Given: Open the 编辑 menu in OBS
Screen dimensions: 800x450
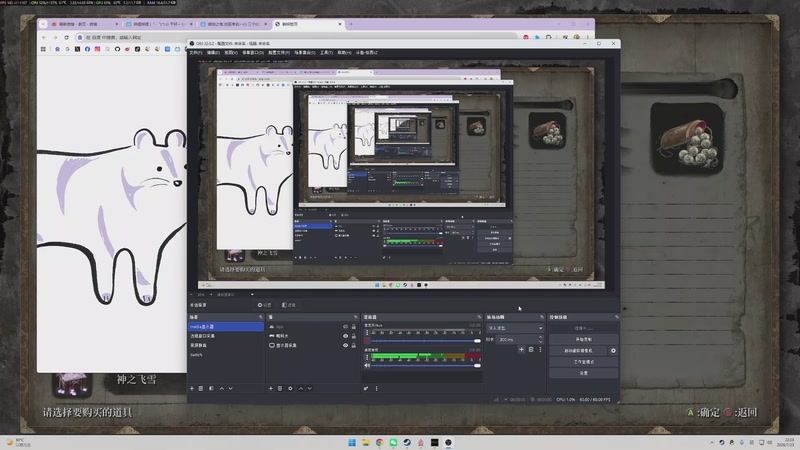Looking at the screenshot, I should click(213, 53).
